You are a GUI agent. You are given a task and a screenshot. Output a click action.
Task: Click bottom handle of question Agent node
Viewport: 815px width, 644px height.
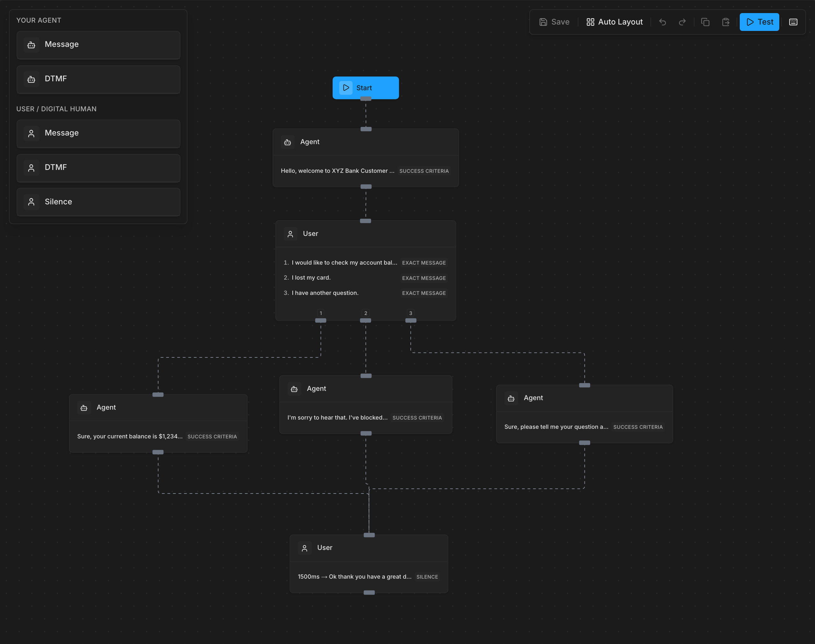coord(584,443)
